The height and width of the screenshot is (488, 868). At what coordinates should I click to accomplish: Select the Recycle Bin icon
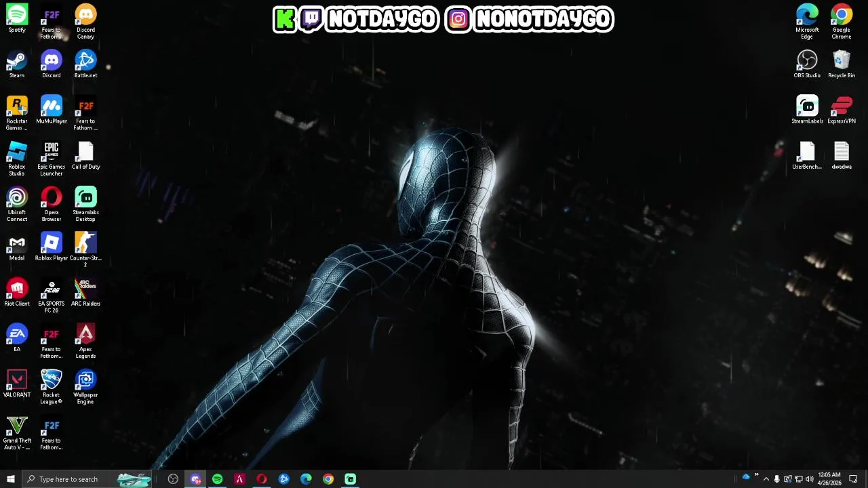(x=842, y=64)
